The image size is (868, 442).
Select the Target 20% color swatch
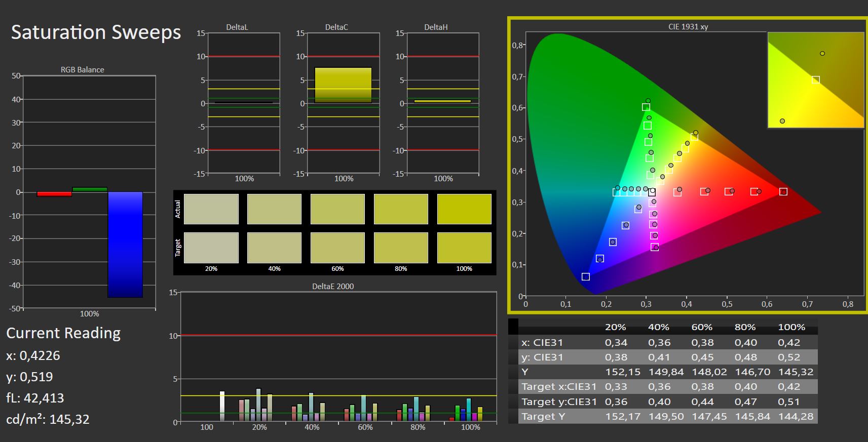point(211,248)
